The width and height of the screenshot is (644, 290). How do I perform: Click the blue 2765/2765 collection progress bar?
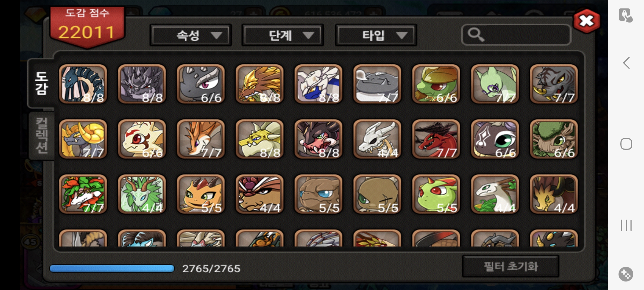pos(112,269)
